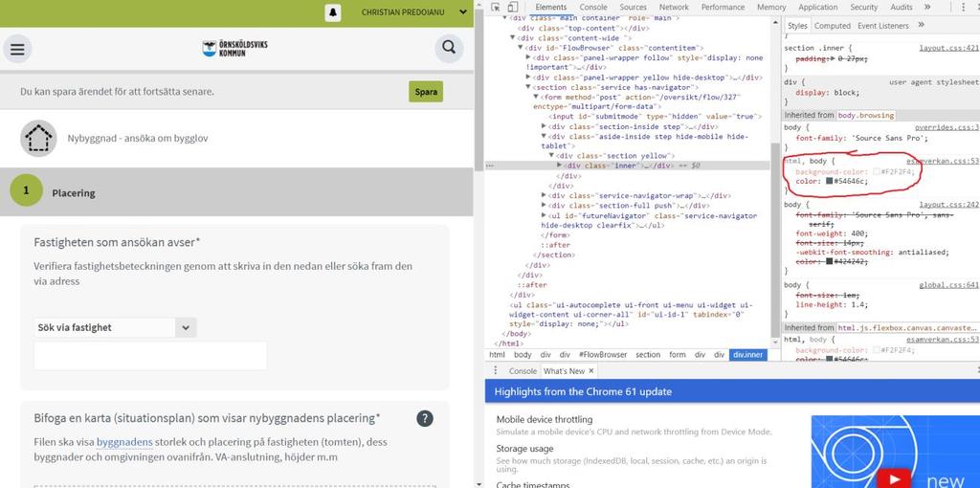The height and width of the screenshot is (488, 980).
Task: Click the body.browsing inherited-from label
Action: click(865, 115)
